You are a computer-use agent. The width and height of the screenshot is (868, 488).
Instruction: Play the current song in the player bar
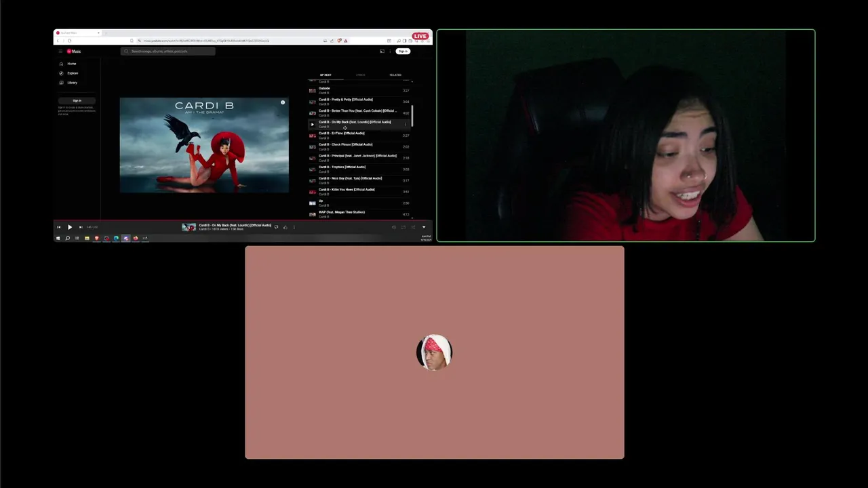pos(70,227)
